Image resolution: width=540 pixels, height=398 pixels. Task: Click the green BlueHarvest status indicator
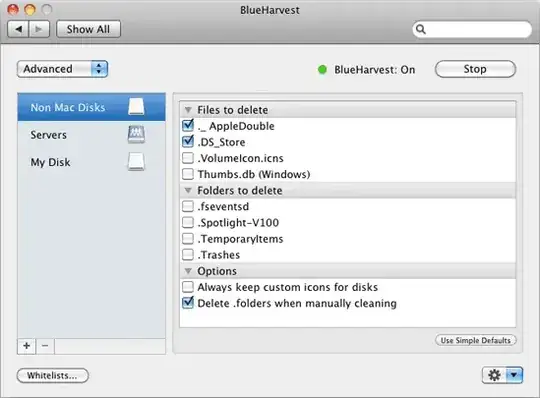[x=322, y=70]
